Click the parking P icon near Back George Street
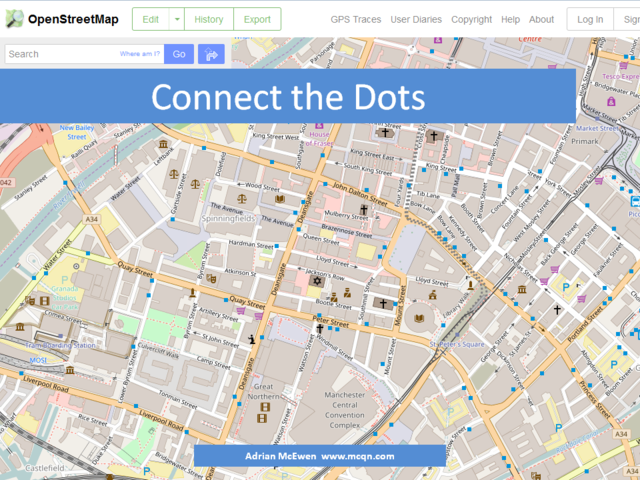Image resolution: width=640 pixels, height=480 pixels. point(566,287)
